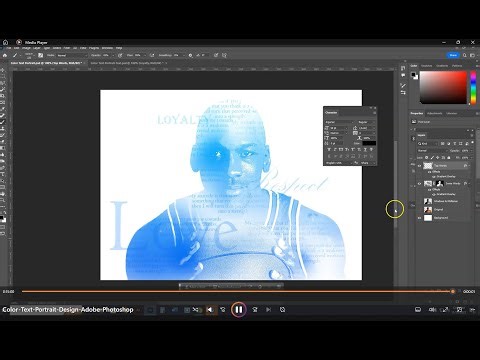The image size is (480, 360).
Task: Click the font size field in Character panel
Action: tap(338, 128)
